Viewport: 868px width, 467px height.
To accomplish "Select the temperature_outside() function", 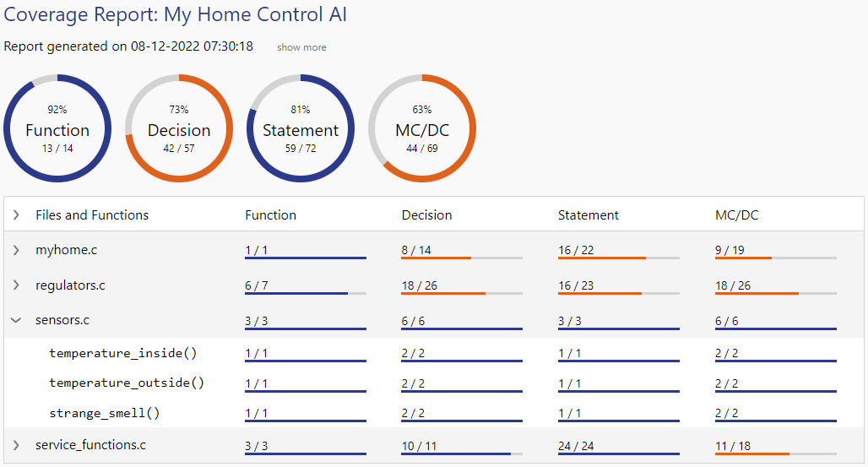I will 127,383.
